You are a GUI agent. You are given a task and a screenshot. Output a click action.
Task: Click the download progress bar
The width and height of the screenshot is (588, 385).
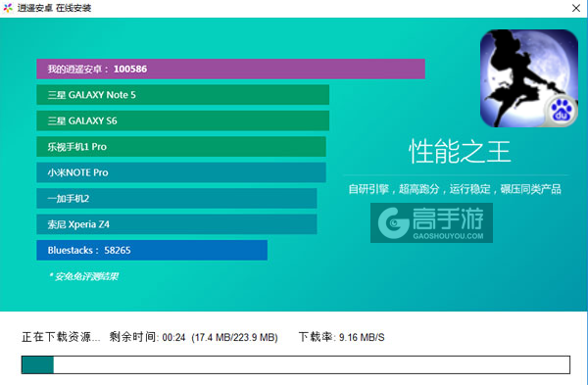point(296,364)
